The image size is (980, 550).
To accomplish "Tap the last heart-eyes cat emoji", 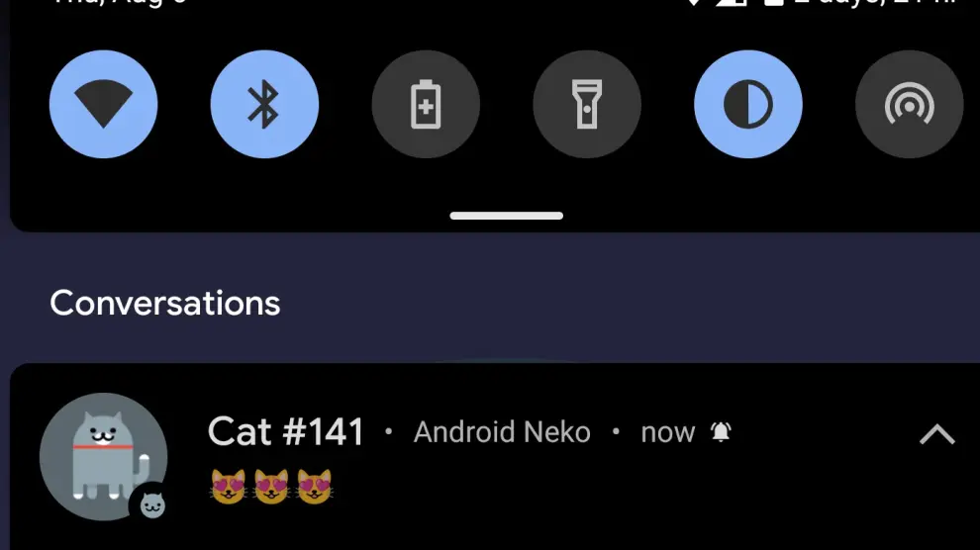I will [x=315, y=487].
